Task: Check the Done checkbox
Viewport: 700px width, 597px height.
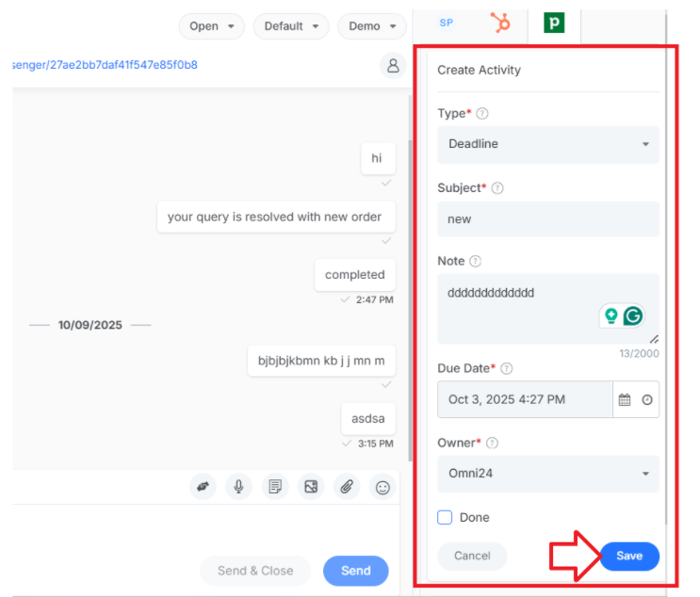Action: point(445,518)
